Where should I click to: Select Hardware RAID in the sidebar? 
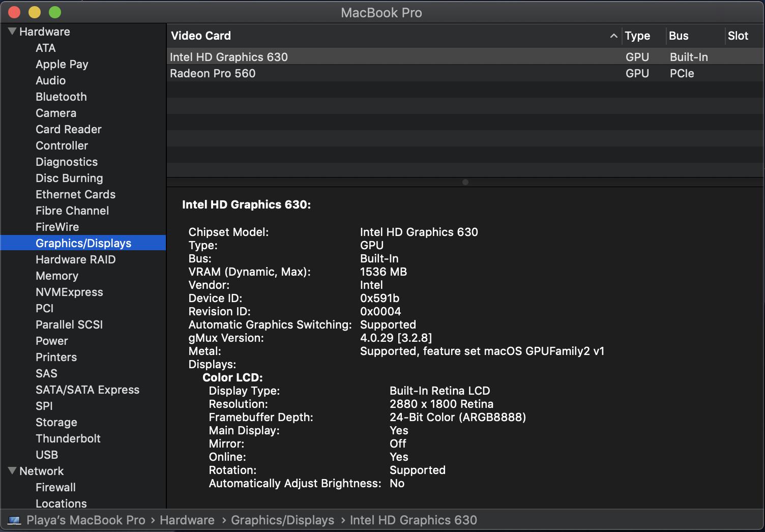(76, 259)
